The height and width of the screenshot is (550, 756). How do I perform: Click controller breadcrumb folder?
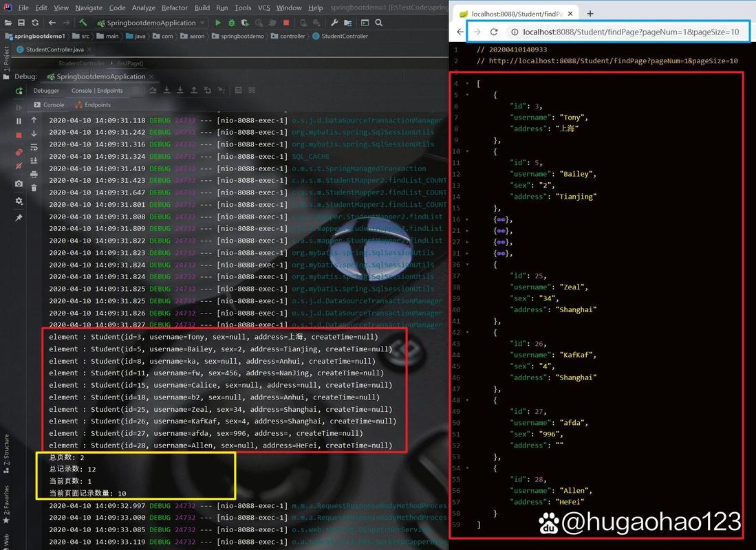[288, 36]
